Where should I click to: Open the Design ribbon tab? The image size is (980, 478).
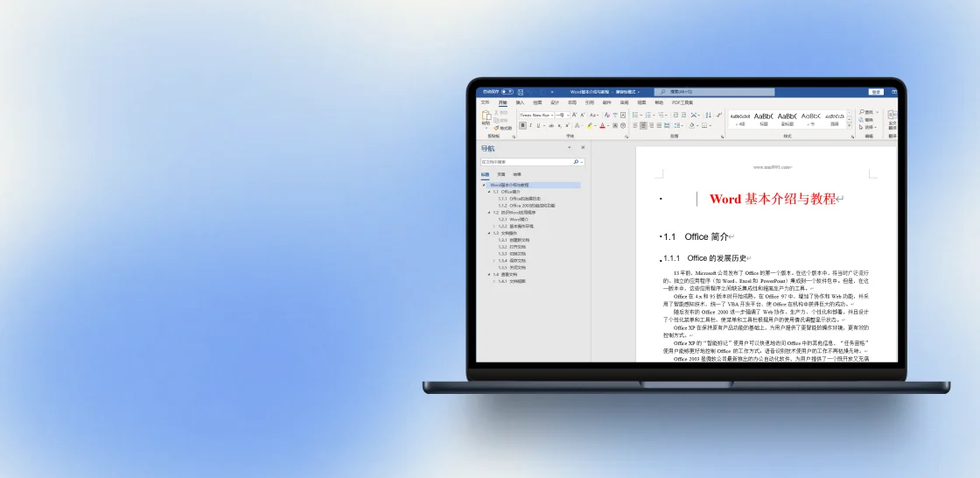point(555,102)
